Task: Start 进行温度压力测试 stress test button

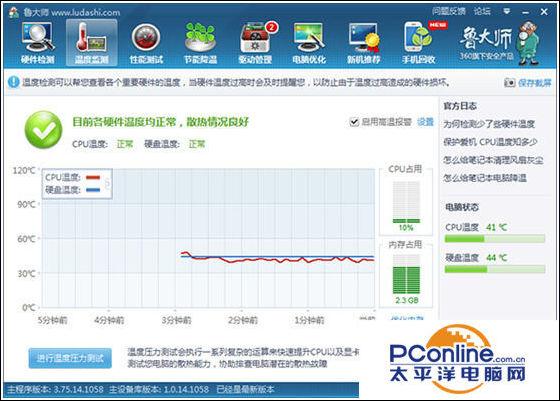Action: pyautogui.click(x=70, y=358)
